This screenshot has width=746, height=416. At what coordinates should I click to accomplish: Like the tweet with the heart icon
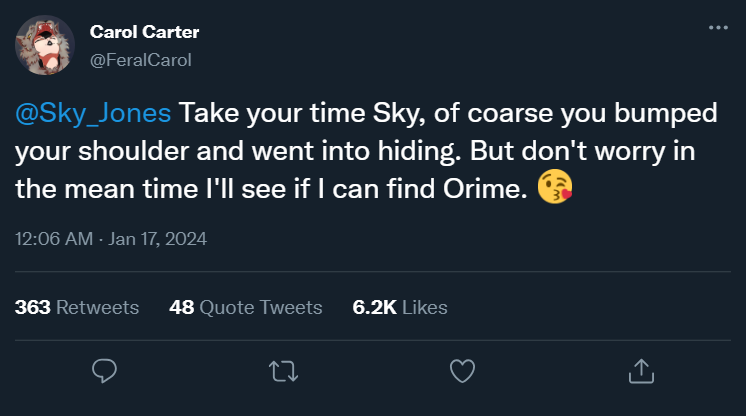(461, 371)
